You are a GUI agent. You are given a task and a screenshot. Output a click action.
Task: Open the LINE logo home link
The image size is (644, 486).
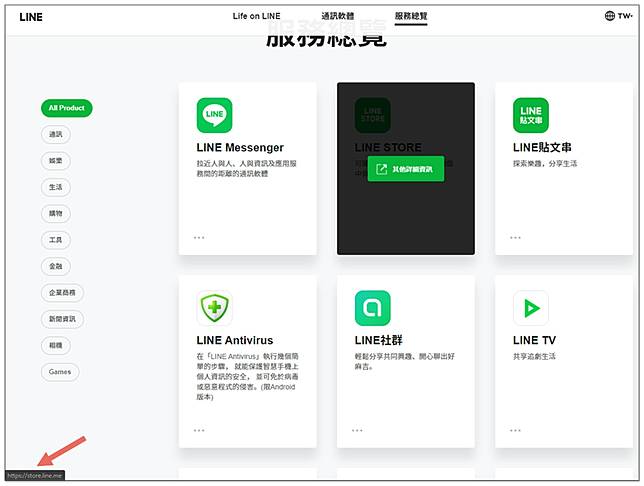click(31, 17)
